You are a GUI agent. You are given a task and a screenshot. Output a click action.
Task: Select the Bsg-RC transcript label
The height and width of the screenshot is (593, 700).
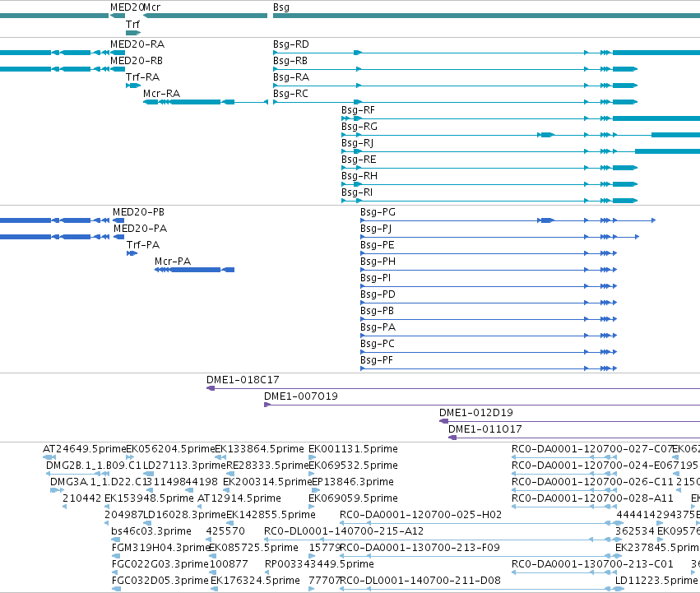click(x=290, y=94)
